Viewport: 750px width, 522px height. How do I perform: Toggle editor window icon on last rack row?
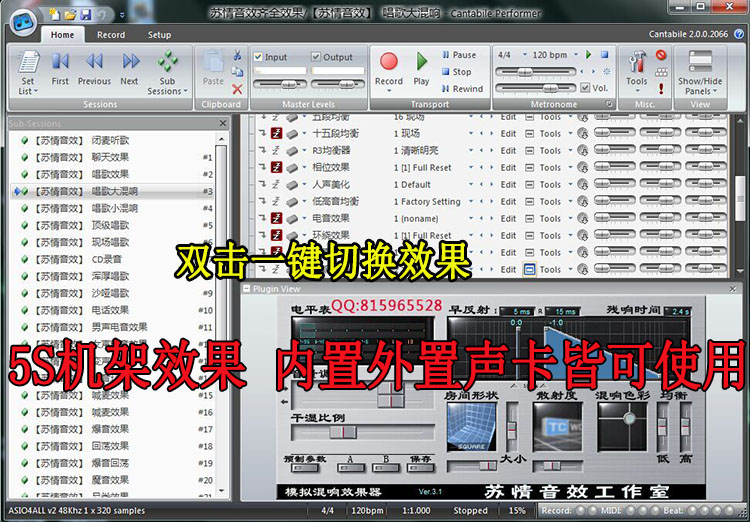pyautogui.click(x=529, y=269)
